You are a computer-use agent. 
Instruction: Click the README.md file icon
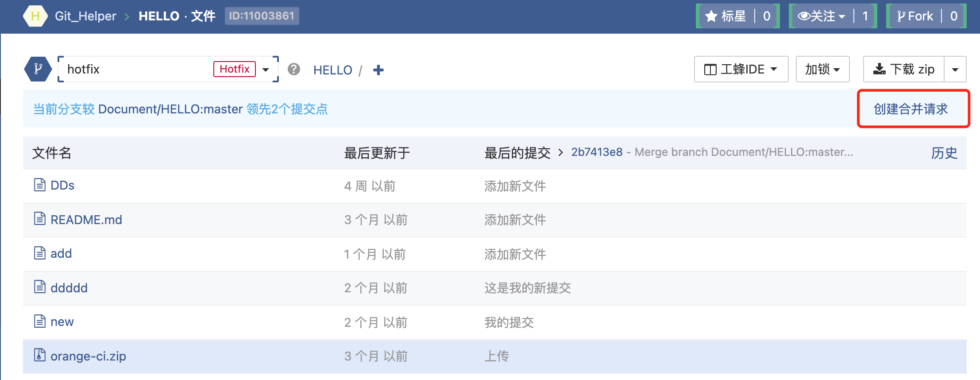point(40,219)
